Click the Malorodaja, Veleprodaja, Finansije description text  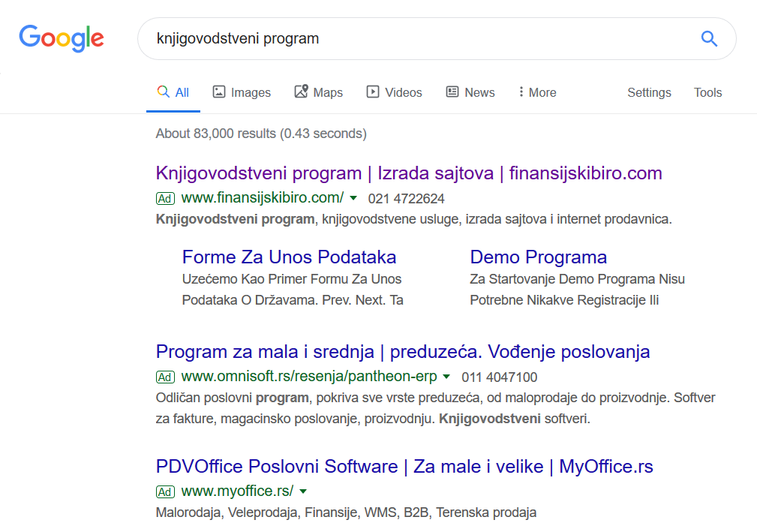tap(346, 512)
